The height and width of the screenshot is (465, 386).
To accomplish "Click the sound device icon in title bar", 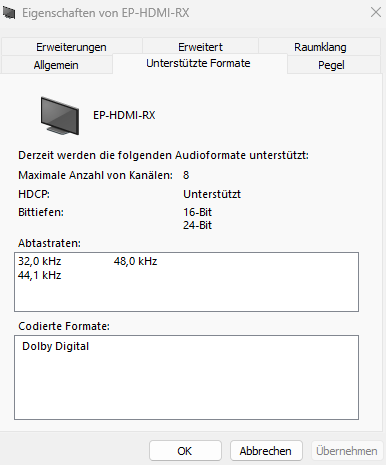I will [x=9, y=13].
